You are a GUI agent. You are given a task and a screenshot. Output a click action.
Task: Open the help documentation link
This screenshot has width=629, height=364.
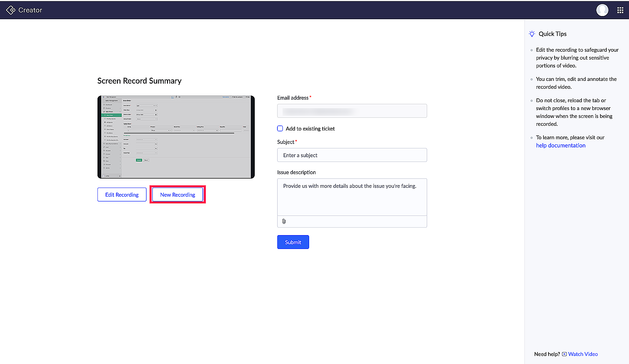pyautogui.click(x=560, y=146)
